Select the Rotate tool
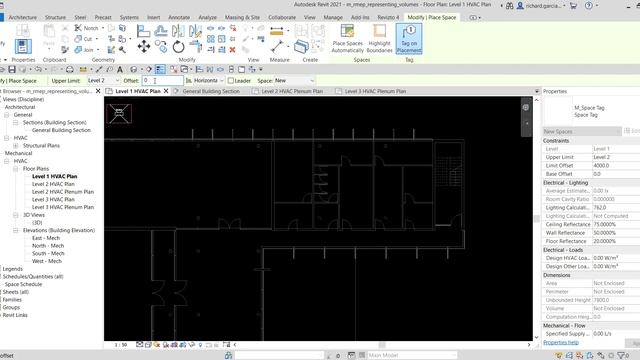The image size is (640, 360). (178, 47)
